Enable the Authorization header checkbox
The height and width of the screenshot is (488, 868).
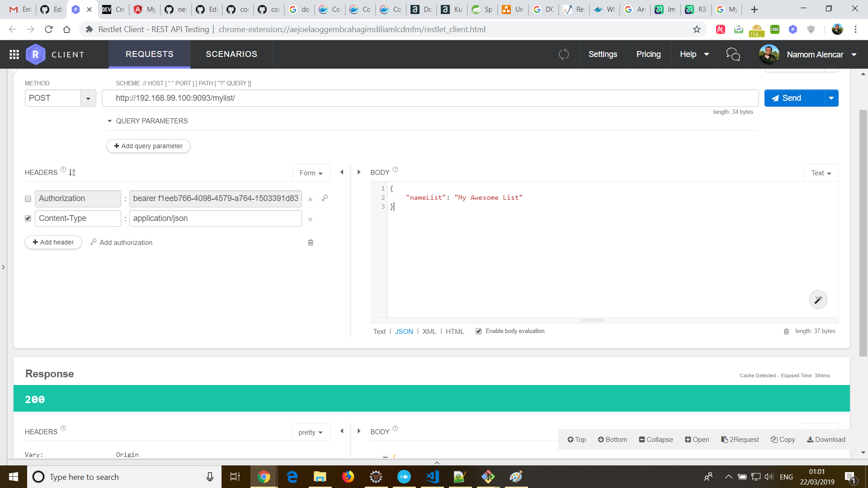click(x=28, y=199)
